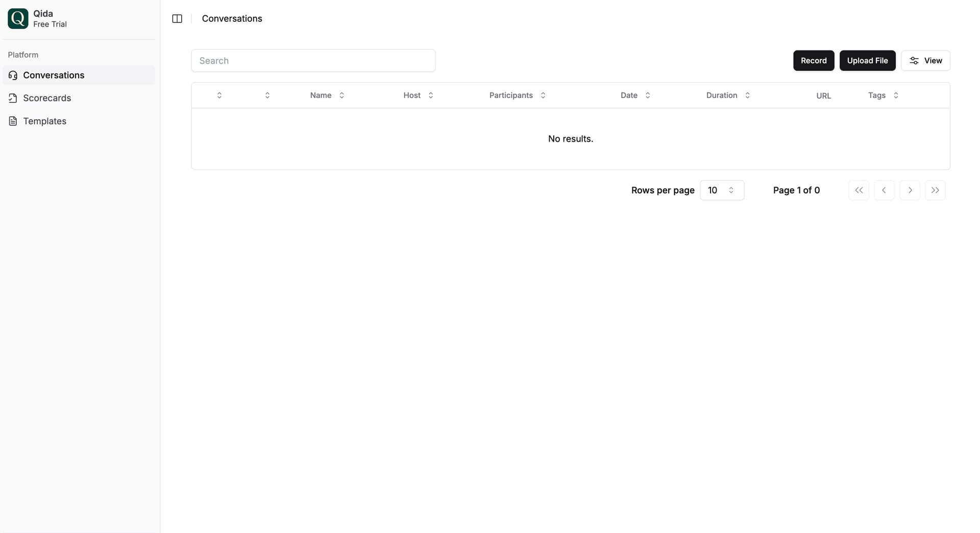
Task: Open Templates in the sidebar
Action: (44, 121)
